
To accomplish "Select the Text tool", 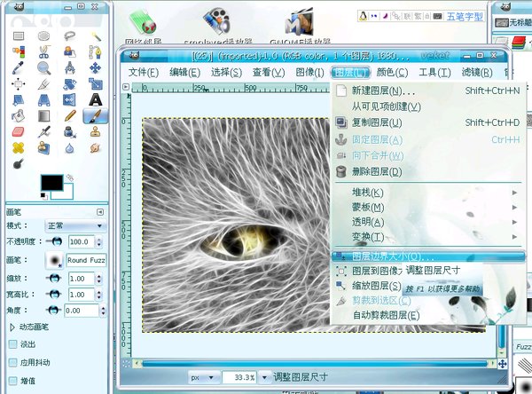I will pyautogui.click(x=96, y=100).
